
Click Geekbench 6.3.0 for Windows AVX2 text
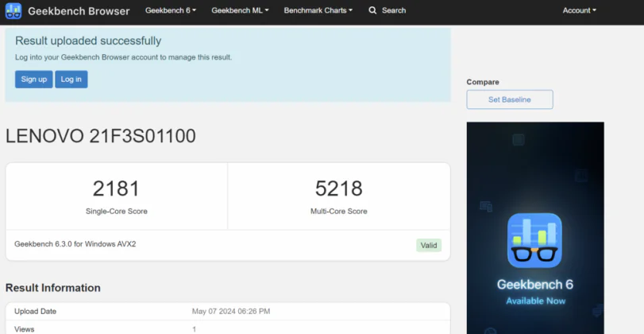pyautogui.click(x=75, y=244)
